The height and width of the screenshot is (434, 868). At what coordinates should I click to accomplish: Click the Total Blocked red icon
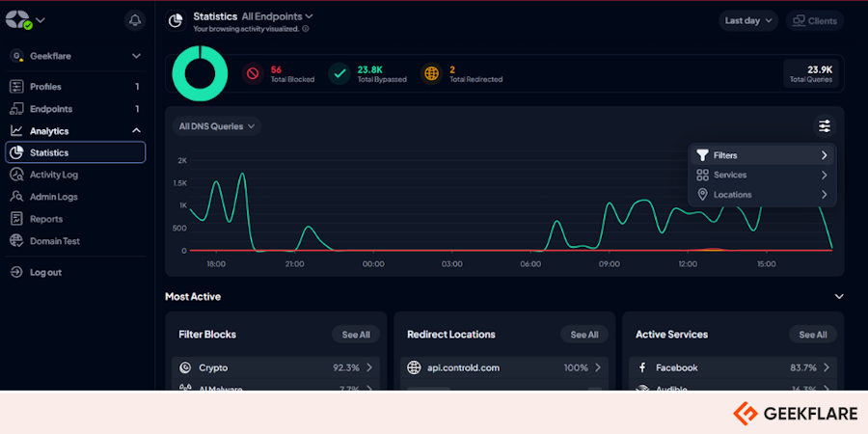tap(253, 73)
